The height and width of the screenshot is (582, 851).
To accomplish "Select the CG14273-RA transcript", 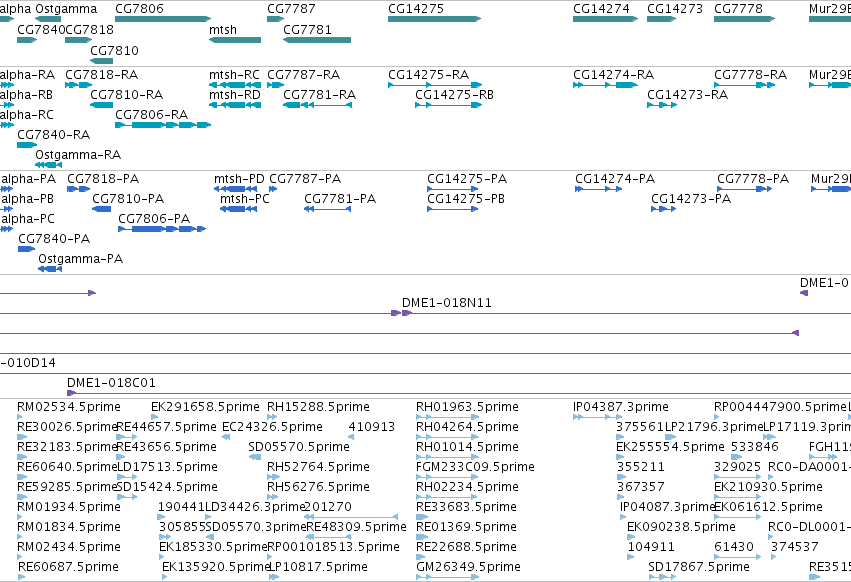I will (662, 105).
